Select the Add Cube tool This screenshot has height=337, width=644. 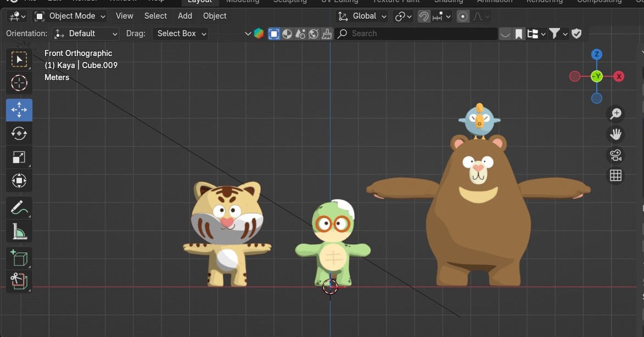tap(19, 258)
